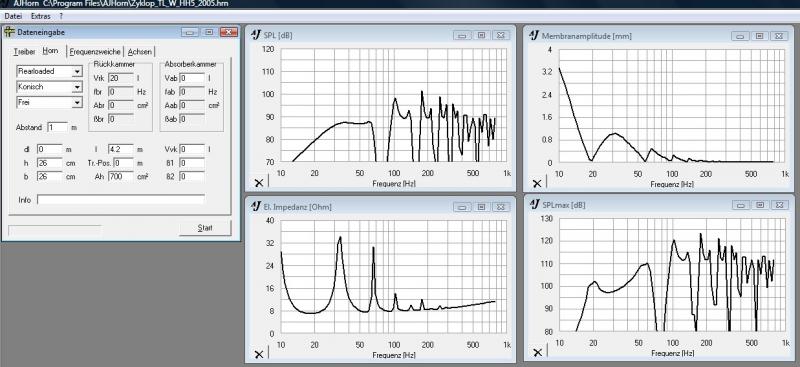Select the Treiber tab

click(24, 52)
